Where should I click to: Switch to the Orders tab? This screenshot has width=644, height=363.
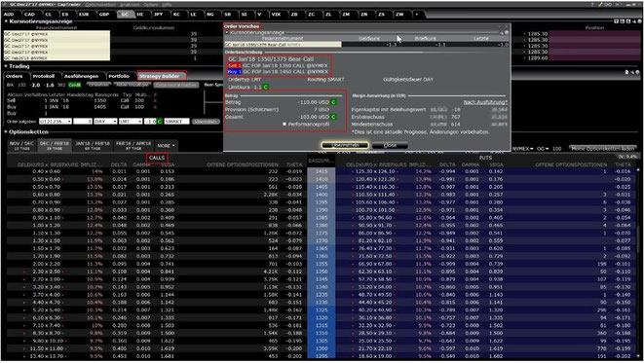14,76
